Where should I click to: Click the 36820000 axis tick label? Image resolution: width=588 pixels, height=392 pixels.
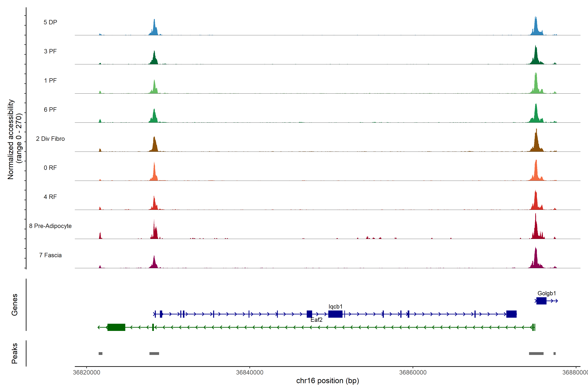87,373
